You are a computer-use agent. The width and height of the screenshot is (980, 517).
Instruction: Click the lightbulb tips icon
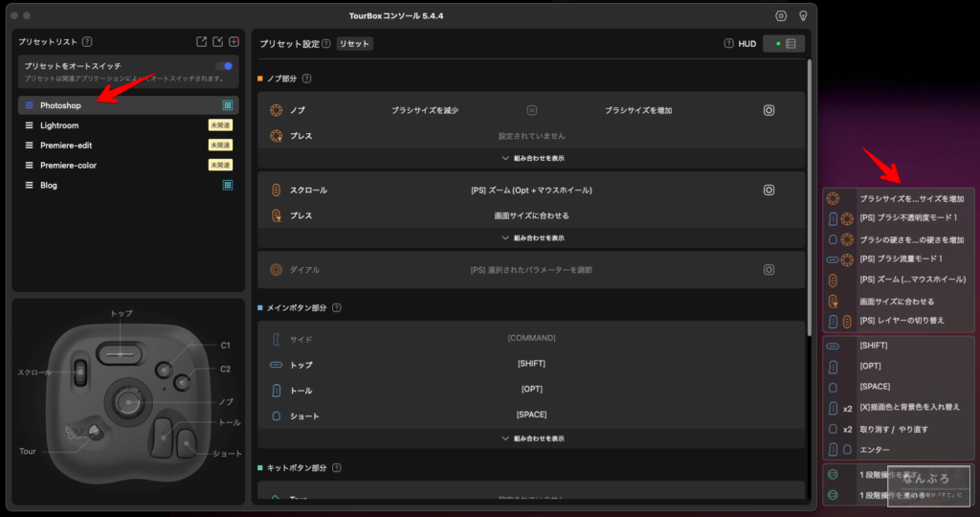click(x=803, y=16)
